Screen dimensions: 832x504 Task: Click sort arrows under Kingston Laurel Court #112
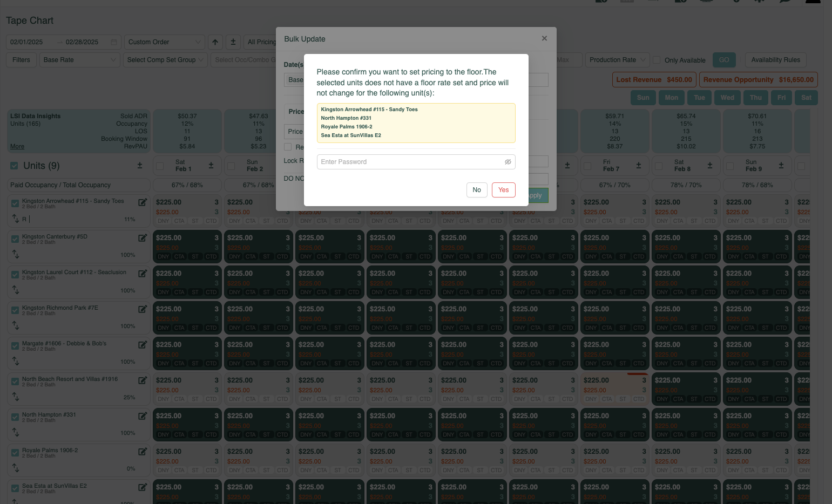[16, 290]
